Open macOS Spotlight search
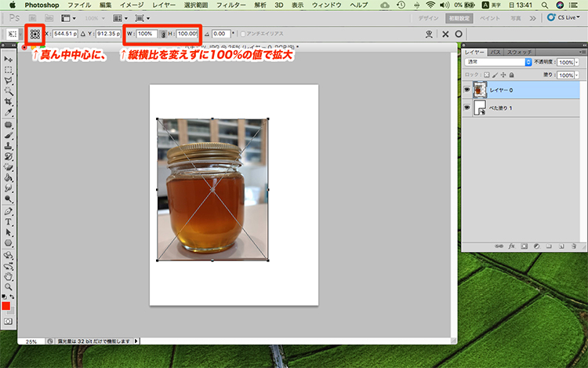The height and width of the screenshot is (368, 588). coord(545,5)
